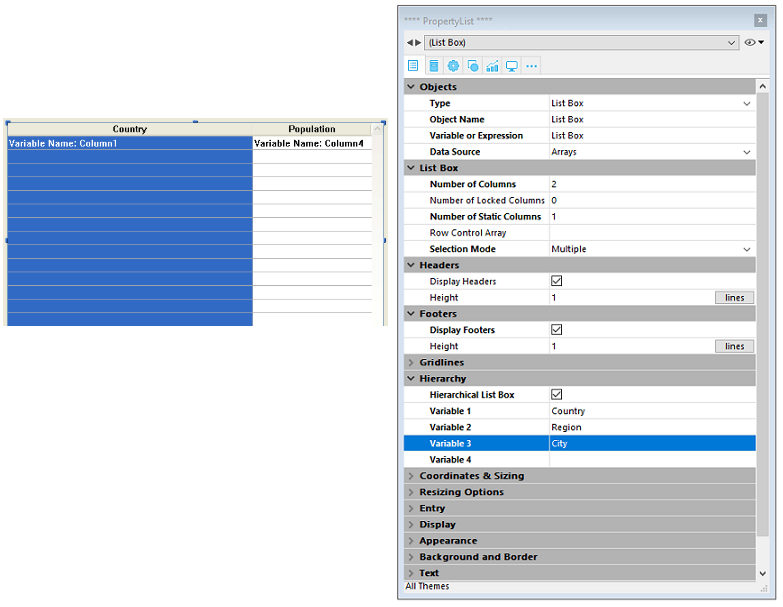Toggle the Hierarchical List Box checkbox
The image size is (783, 607).
pyautogui.click(x=557, y=395)
